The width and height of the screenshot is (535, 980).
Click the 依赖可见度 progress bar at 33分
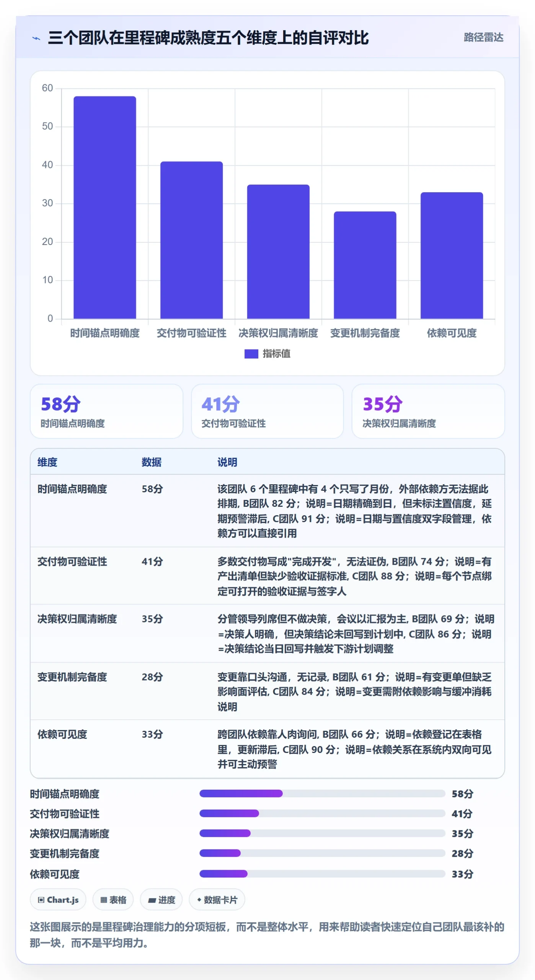(x=322, y=874)
